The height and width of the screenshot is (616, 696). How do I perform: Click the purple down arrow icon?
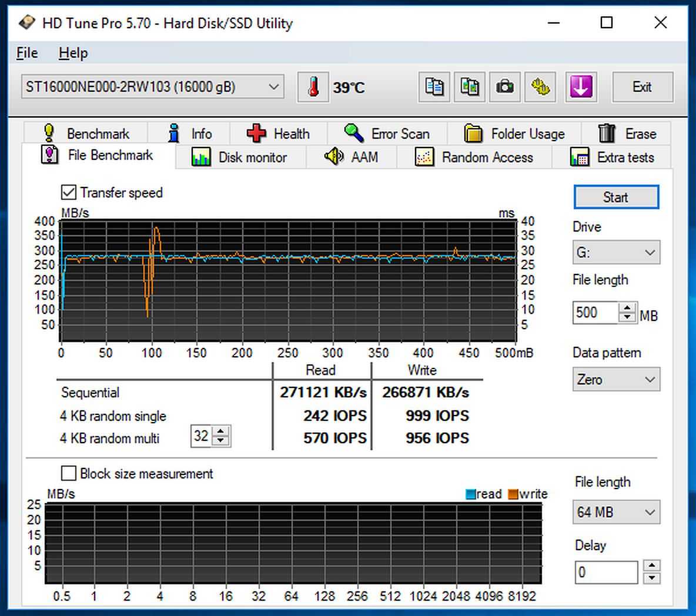tap(581, 88)
